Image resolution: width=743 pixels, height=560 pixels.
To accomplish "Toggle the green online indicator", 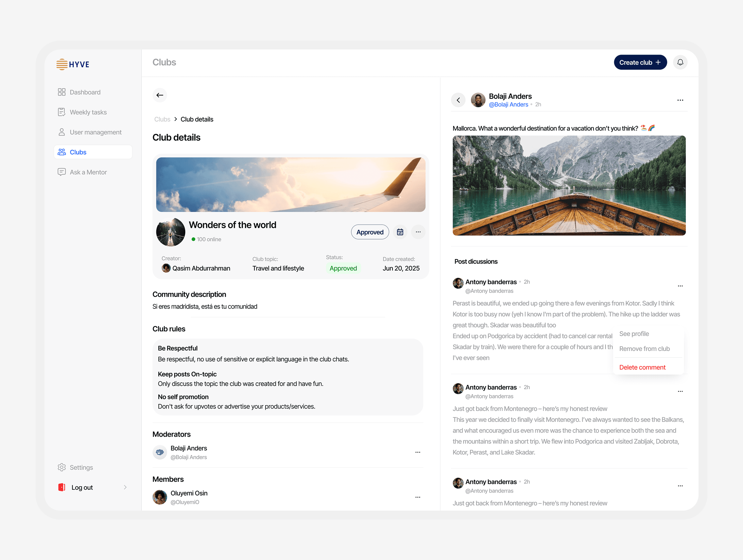I will click(194, 239).
